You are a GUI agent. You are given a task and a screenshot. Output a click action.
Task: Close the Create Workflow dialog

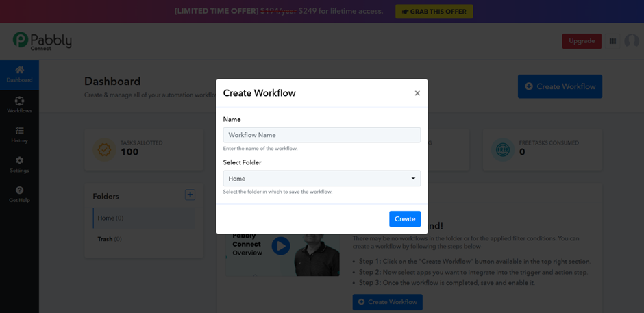(417, 93)
